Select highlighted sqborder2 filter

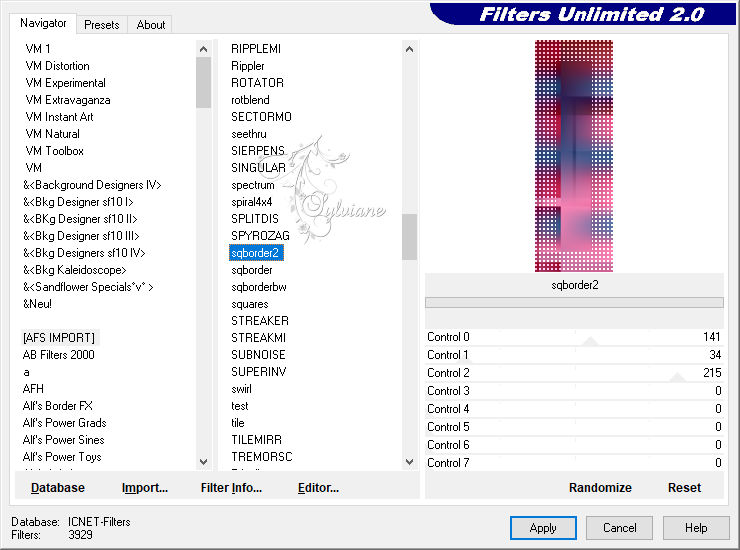pyautogui.click(x=255, y=253)
